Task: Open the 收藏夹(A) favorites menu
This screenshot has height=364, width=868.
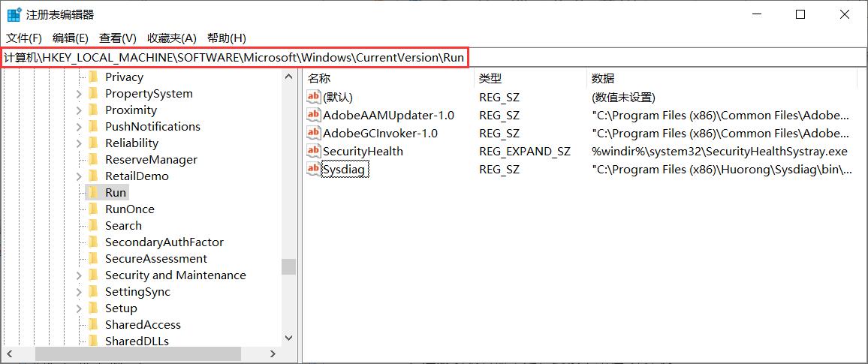Action: click(171, 38)
